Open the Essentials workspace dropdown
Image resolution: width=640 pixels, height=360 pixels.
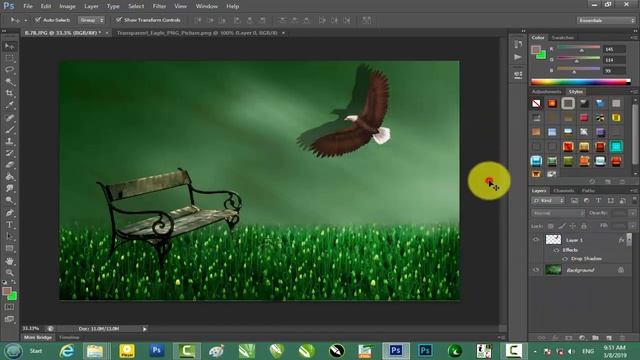click(x=606, y=20)
